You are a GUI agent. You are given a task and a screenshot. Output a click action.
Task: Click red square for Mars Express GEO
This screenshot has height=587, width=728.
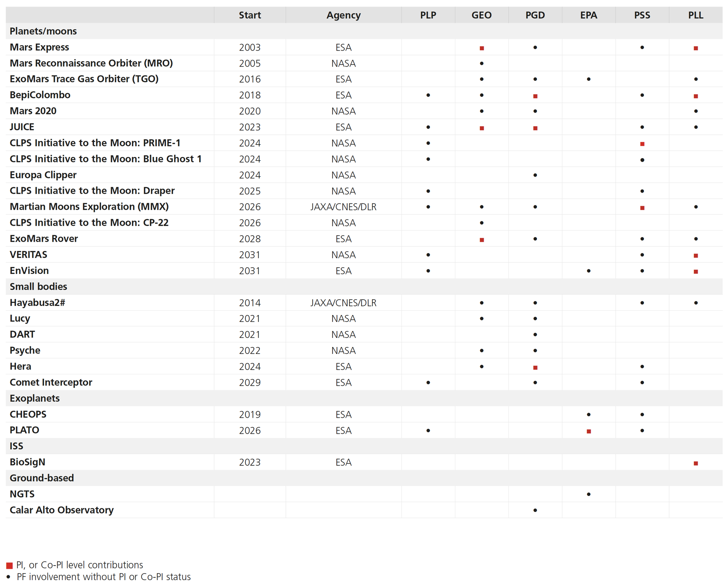(x=482, y=48)
